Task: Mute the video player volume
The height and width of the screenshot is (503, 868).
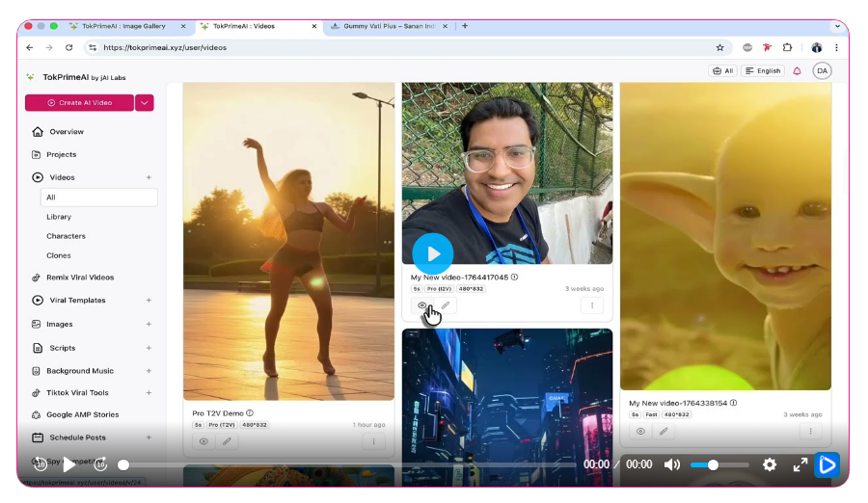Action: tap(672, 464)
